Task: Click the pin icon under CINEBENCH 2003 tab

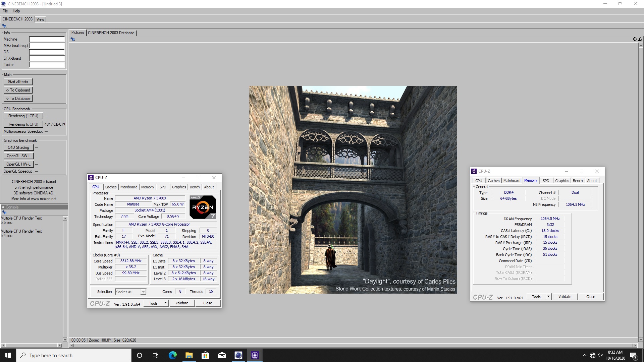Action: 4,26
